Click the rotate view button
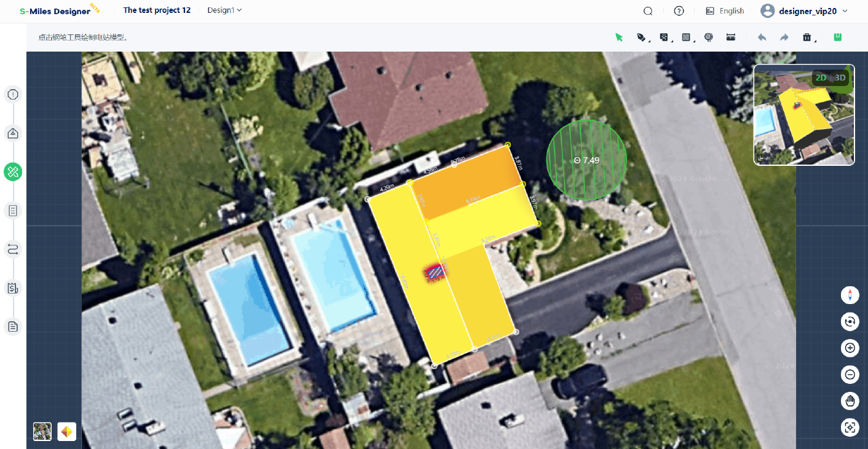This screenshot has width=868, height=449. 850,321
